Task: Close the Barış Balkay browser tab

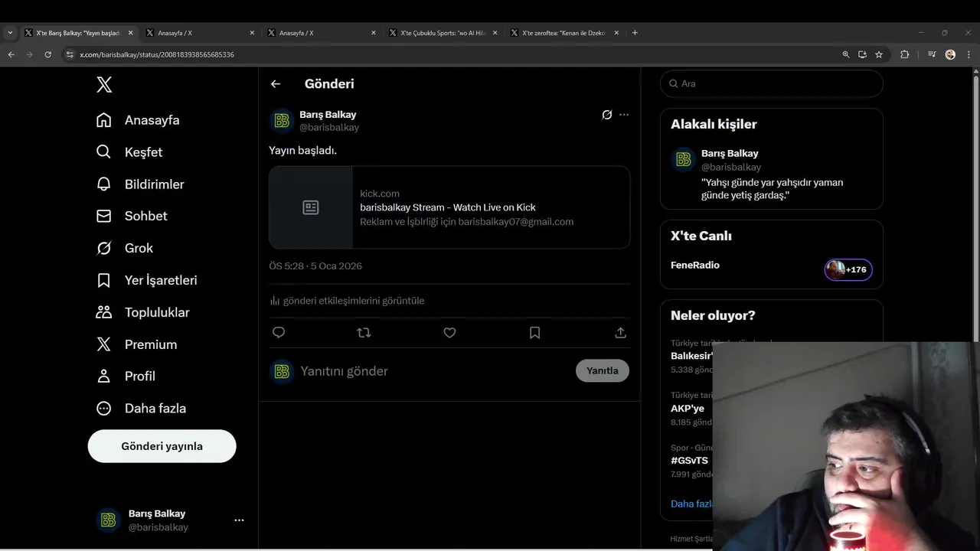Action: point(130,33)
